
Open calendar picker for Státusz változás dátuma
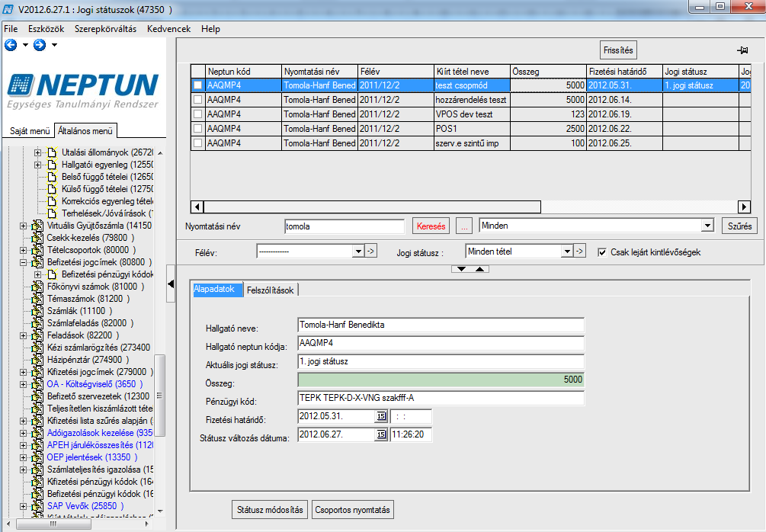pos(381,434)
